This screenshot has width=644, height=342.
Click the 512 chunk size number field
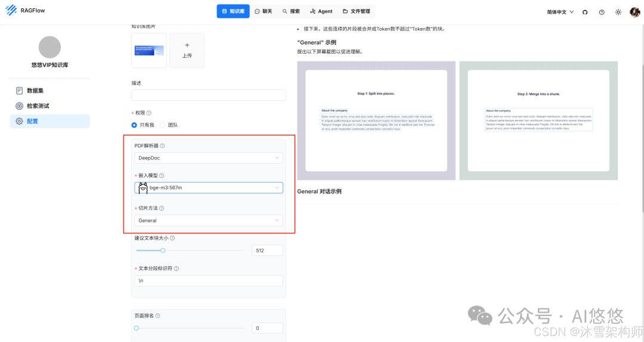[267, 250]
